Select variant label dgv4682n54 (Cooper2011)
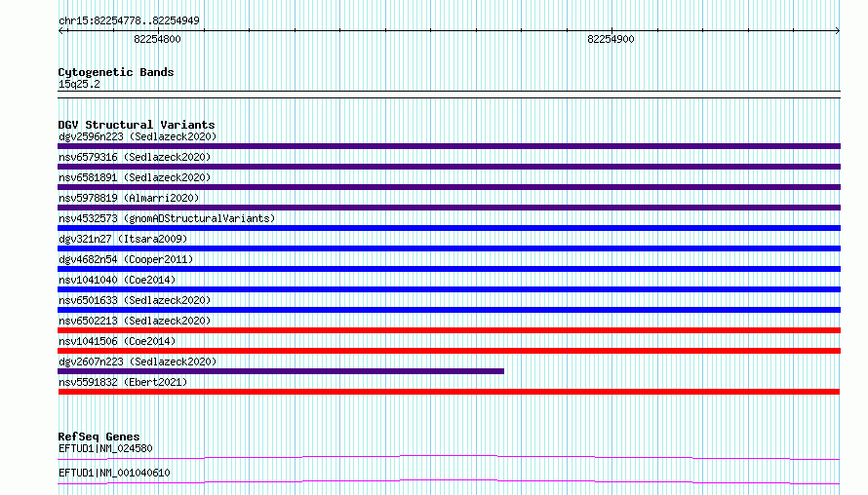868x495 pixels. 126,259
